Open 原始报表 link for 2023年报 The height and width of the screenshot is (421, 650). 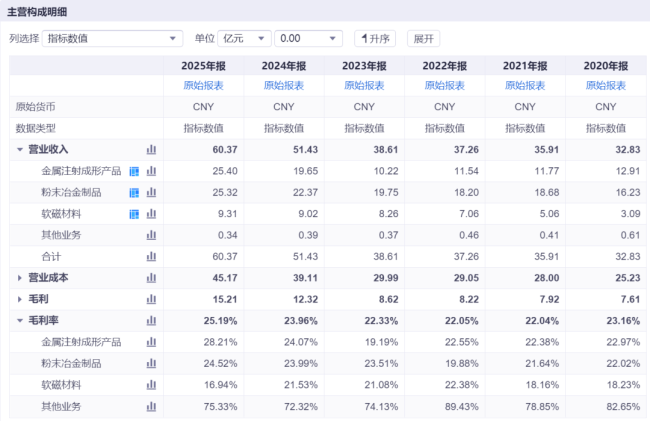pos(364,86)
